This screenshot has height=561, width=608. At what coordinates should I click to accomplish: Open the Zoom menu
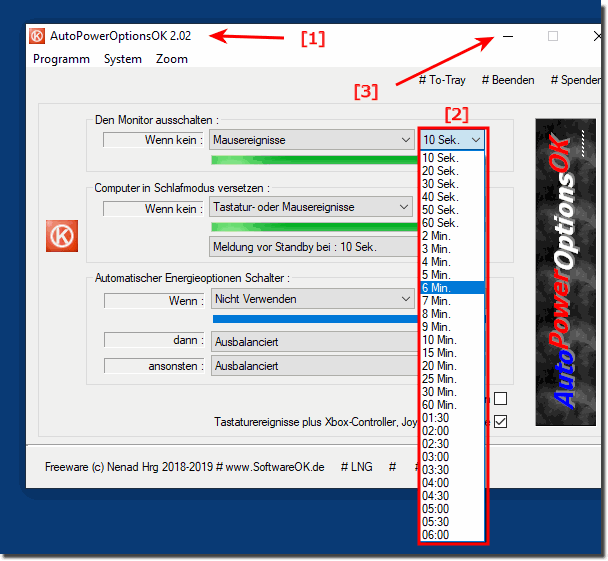(172, 59)
